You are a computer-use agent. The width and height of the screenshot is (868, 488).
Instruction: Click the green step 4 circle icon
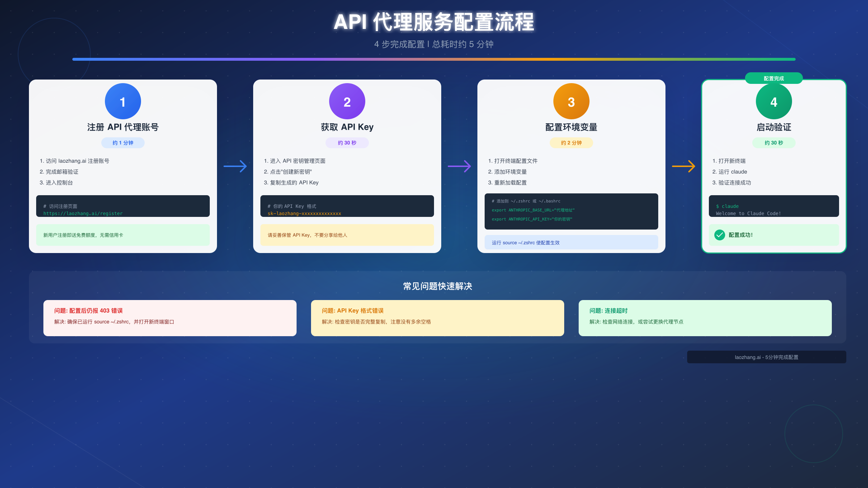(773, 101)
